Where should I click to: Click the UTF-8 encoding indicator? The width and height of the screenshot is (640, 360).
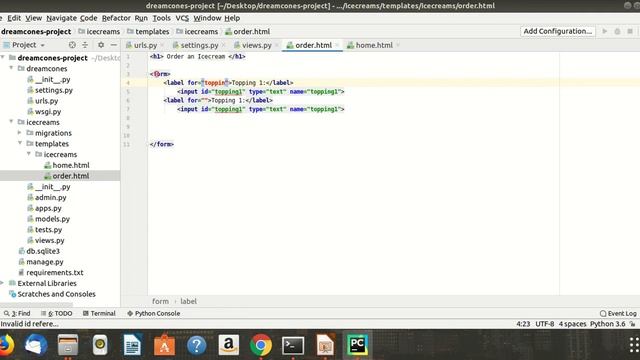pyautogui.click(x=544, y=324)
